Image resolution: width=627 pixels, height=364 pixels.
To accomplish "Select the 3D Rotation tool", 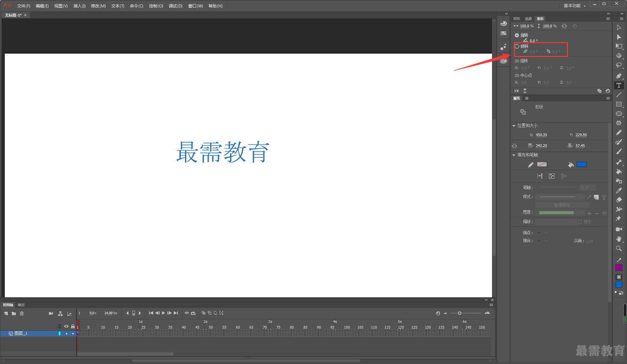I will [x=619, y=56].
